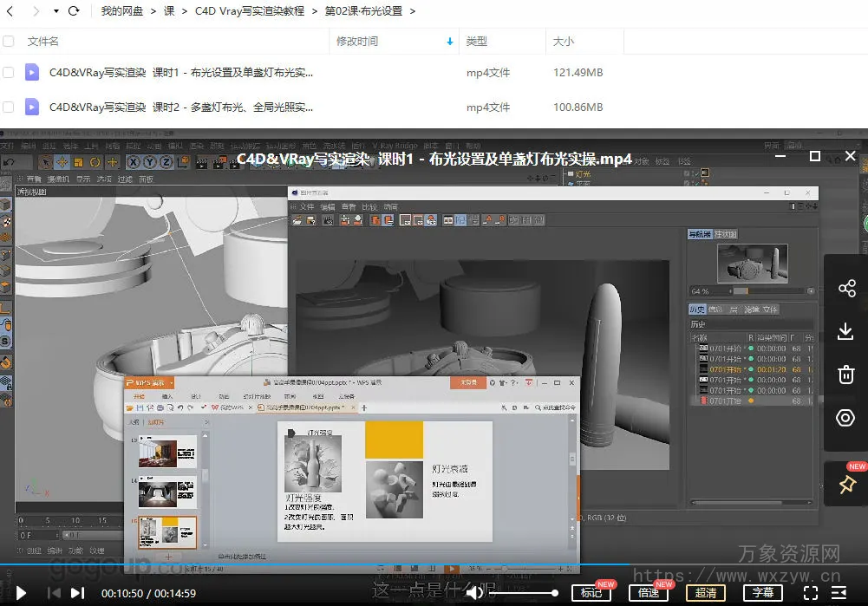Sort files by 修改时间 column
Image resolution: width=868 pixels, height=606 pixels.
click(357, 42)
